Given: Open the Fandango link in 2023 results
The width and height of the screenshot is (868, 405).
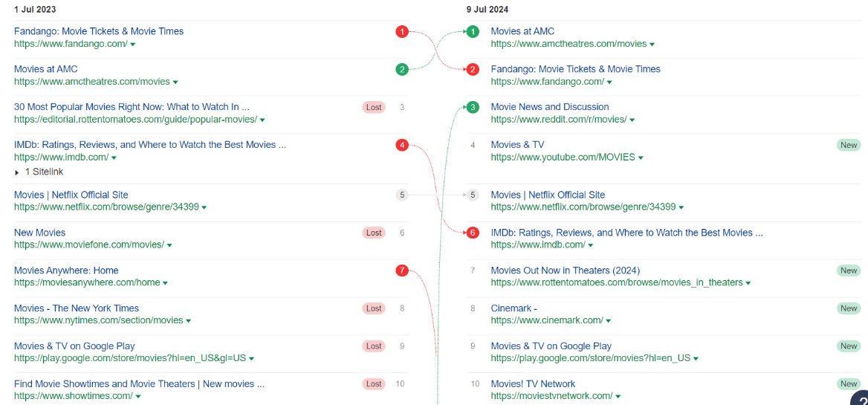Looking at the screenshot, I should tap(99, 31).
